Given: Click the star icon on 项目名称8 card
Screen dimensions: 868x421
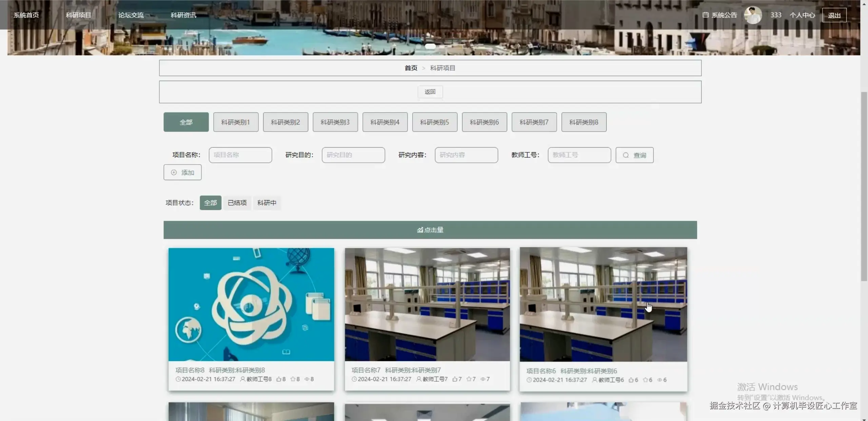Looking at the screenshot, I should [x=293, y=379].
